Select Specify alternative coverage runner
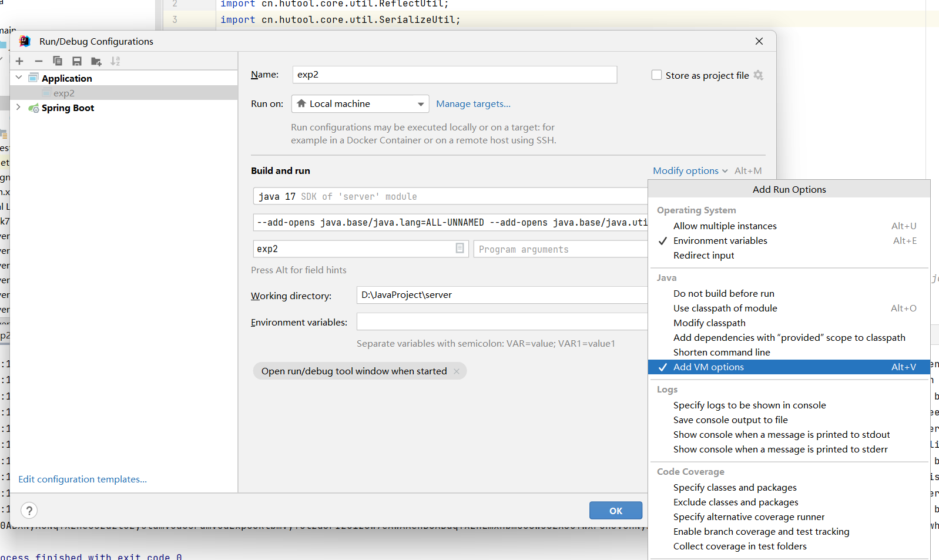 pos(789,517)
